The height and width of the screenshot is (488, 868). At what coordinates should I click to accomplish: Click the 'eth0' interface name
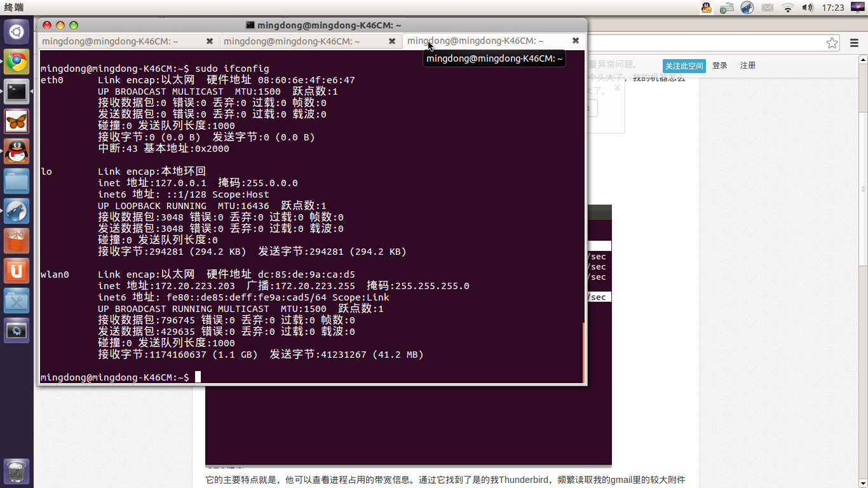pyautogui.click(x=51, y=80)
